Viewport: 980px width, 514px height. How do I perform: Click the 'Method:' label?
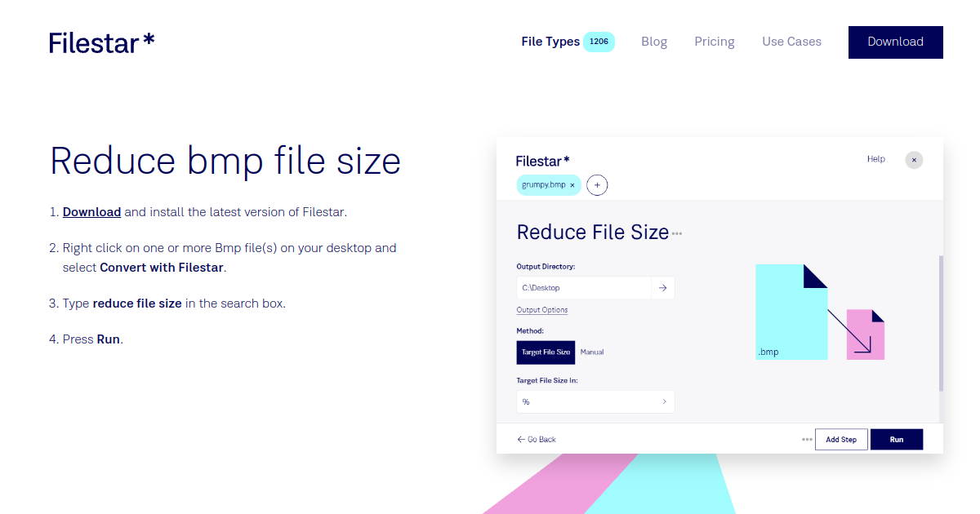(530, 331)
